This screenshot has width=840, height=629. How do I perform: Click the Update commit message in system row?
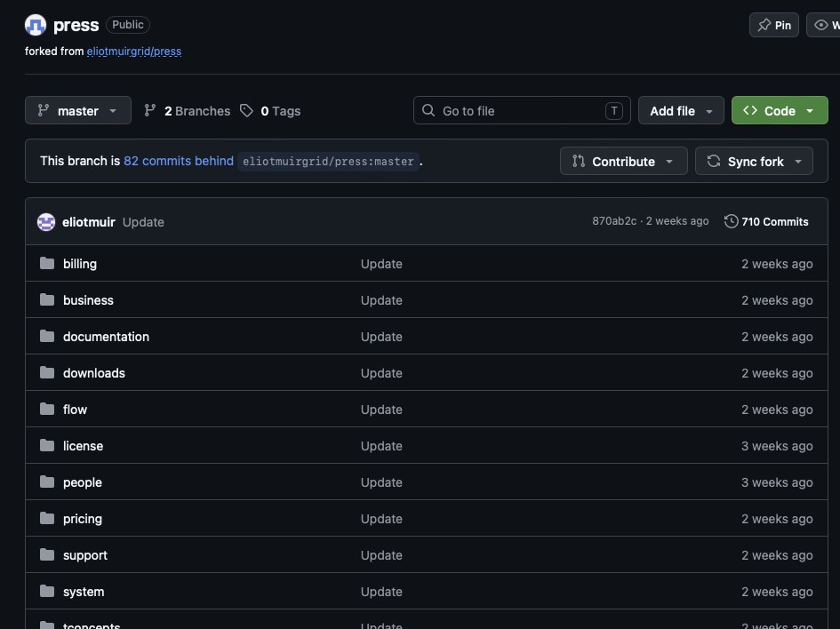coord(381,592)
